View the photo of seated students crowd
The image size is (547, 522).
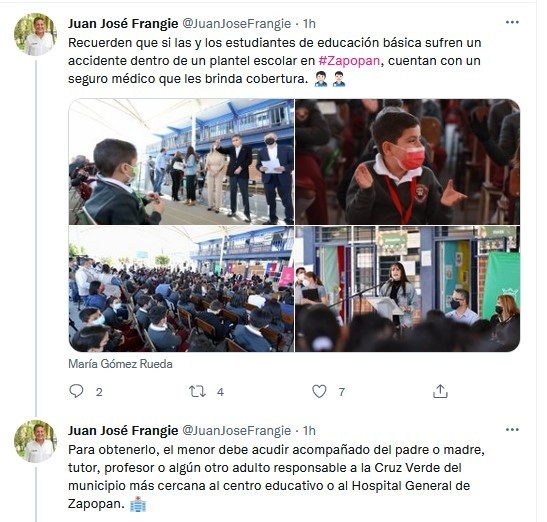tap(181, 289)
